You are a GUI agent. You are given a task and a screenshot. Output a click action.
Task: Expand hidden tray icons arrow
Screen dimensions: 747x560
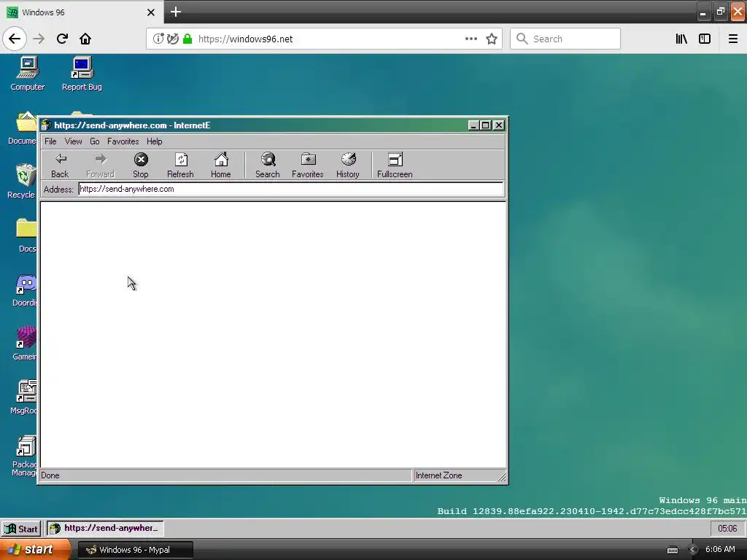[x=693, y=550]
